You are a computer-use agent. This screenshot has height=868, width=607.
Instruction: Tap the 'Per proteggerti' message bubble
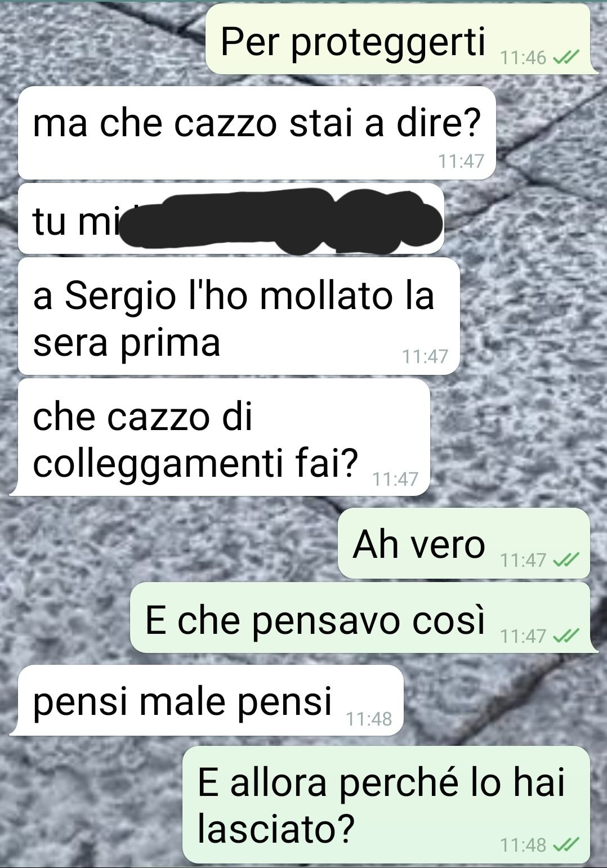(398, 39)
